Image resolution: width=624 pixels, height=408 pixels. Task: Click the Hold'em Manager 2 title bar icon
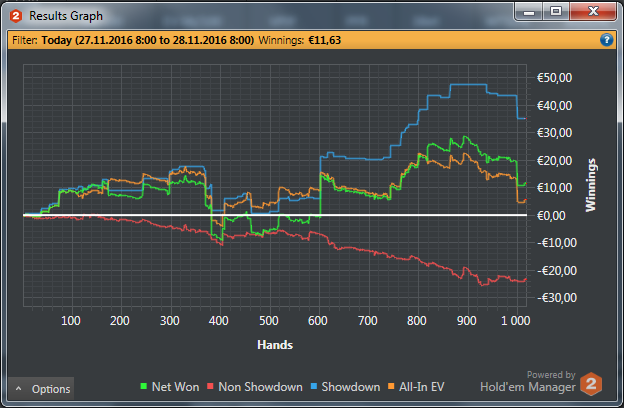[16, 16]
